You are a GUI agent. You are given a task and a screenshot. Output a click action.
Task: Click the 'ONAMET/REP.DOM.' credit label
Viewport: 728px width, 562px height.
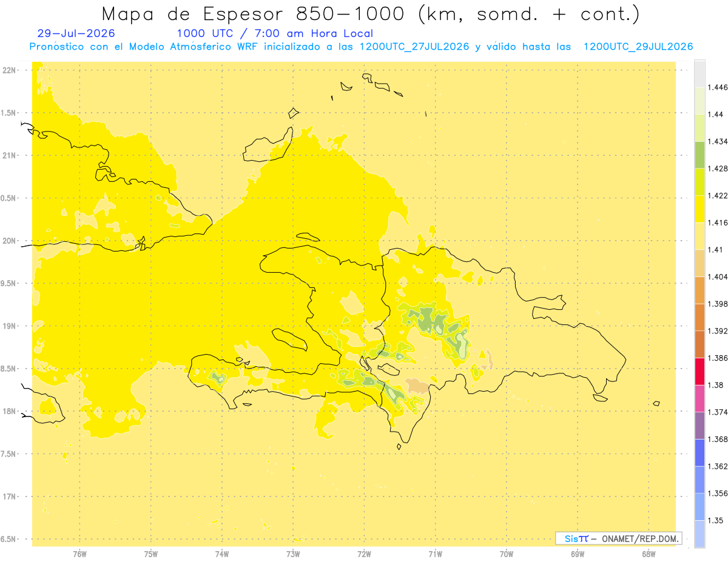(640, 538)
